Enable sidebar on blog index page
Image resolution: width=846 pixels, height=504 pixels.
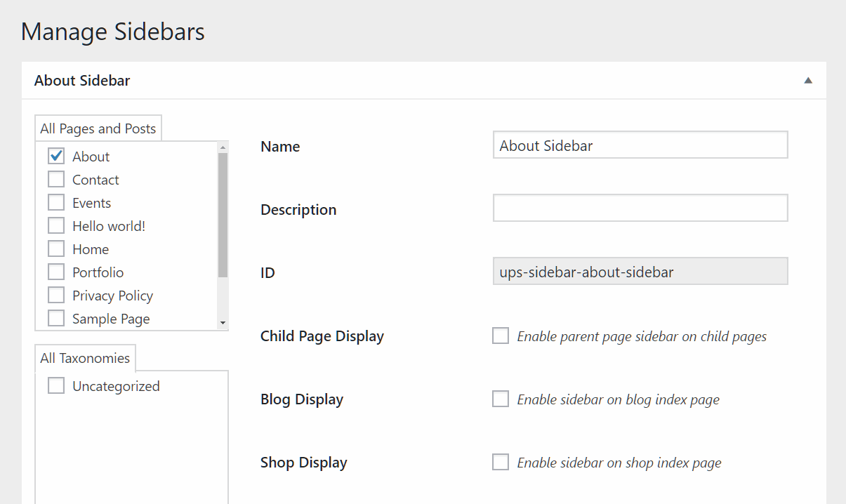tap(501, 399)
